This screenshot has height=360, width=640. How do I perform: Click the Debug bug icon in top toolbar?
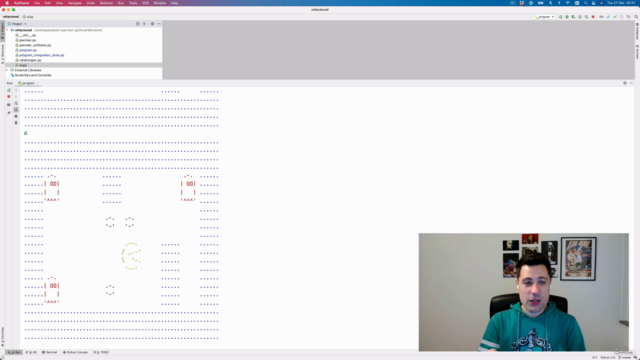click(x=567, y=17)
